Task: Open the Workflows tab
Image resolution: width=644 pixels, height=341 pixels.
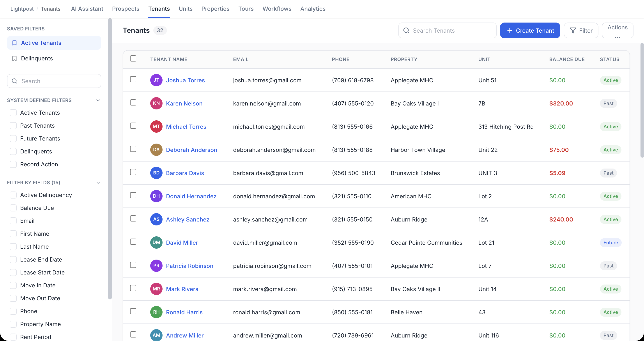Action: tap(277, 9)
